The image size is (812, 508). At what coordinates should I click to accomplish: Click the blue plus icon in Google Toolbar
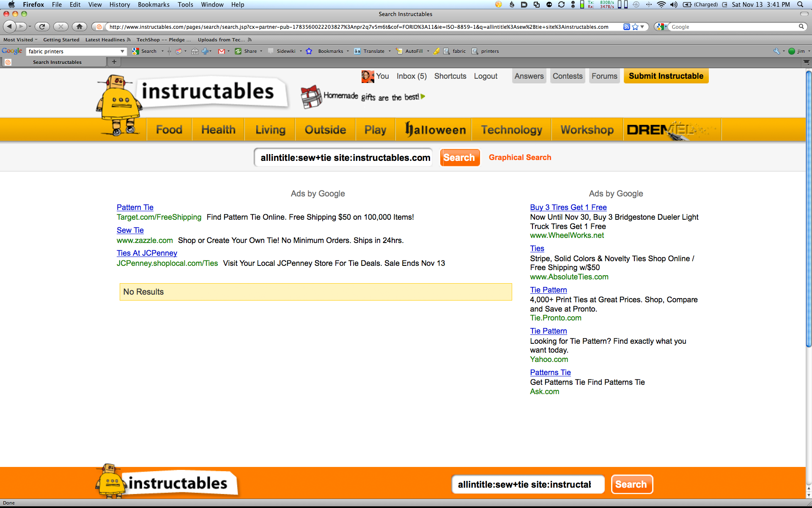[x=205, y=51]
